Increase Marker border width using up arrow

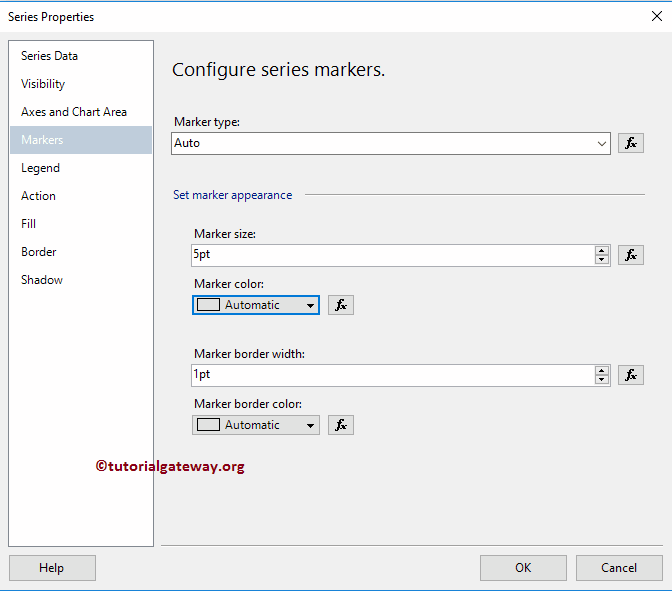pyautogui.click(x=602, y=370)
